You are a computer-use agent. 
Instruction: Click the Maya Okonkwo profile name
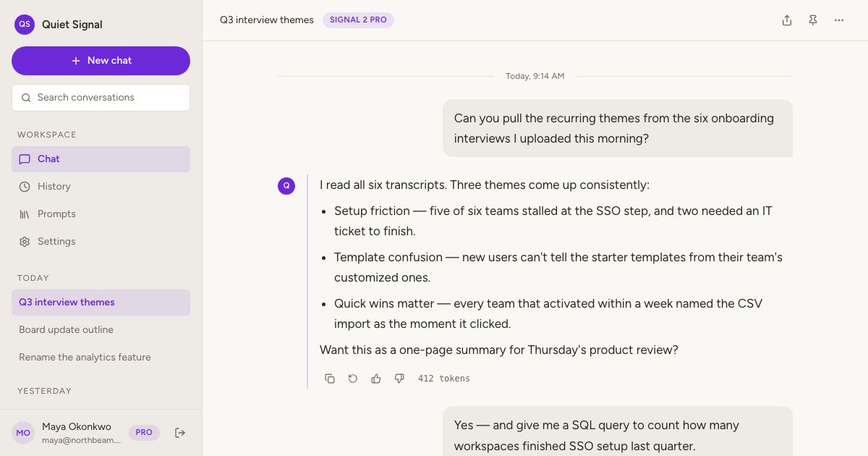click(x=77, y=427)
